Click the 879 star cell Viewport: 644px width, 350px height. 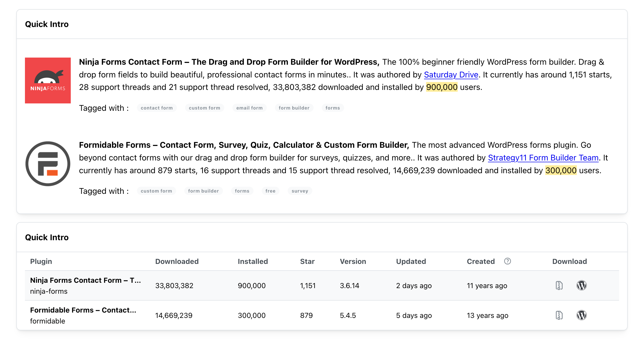(306, 315)
